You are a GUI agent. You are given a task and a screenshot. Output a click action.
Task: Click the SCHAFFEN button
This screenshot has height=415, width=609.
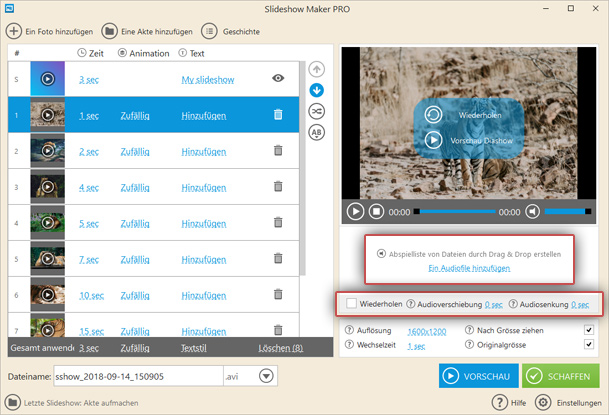tap(560, 376)
